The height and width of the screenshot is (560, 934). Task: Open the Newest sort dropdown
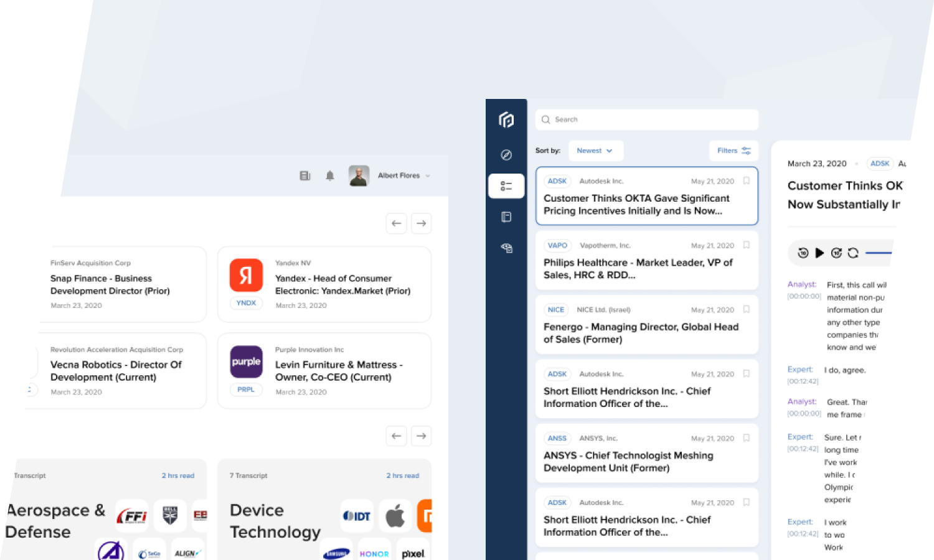(595, 151)
